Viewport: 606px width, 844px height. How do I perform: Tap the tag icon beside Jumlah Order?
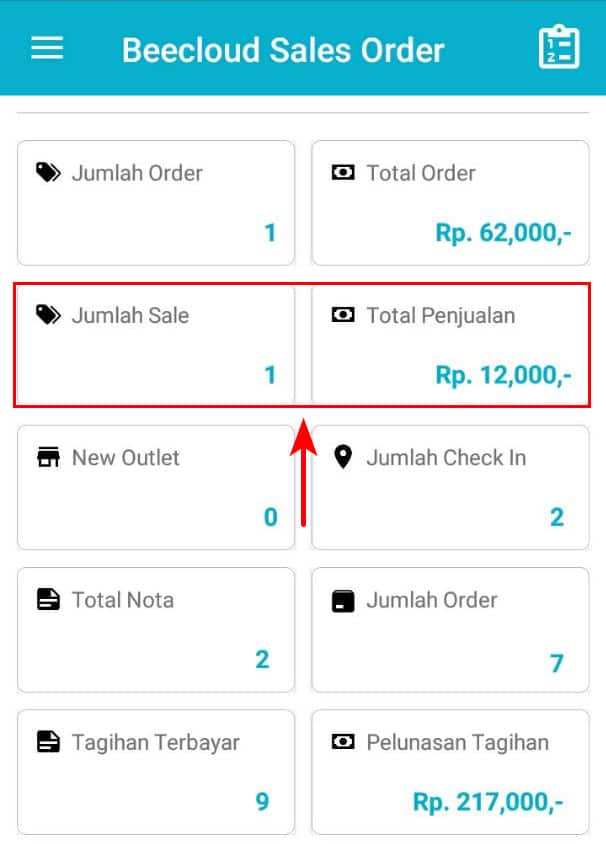[x=48, y=173]
